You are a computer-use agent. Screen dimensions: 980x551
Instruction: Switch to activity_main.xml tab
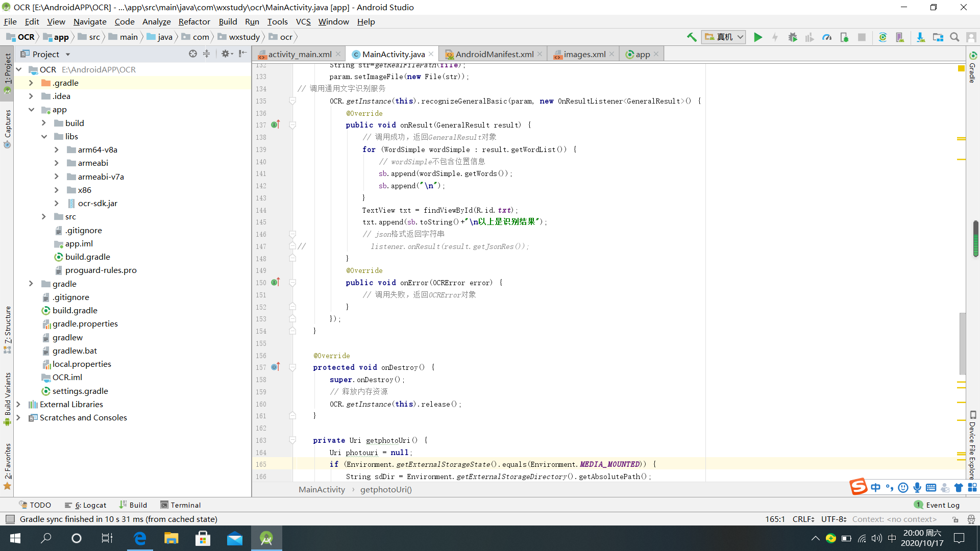[x=300, y=55]
